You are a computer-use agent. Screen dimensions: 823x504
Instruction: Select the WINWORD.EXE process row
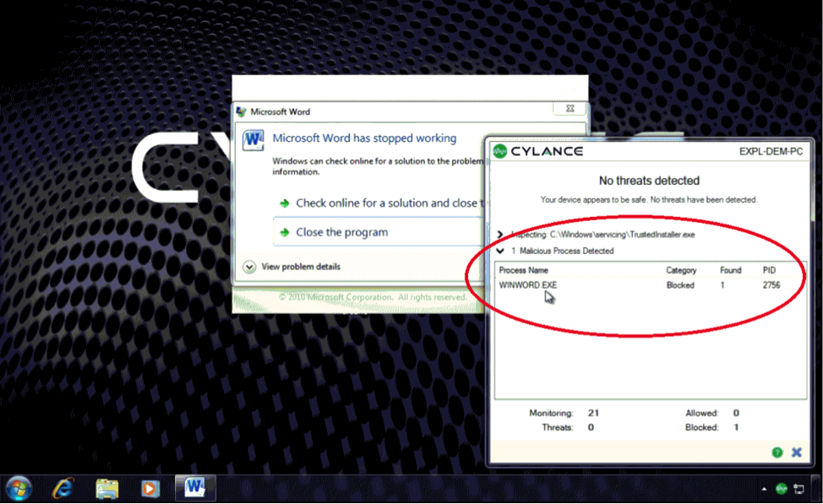coord(650,285)
